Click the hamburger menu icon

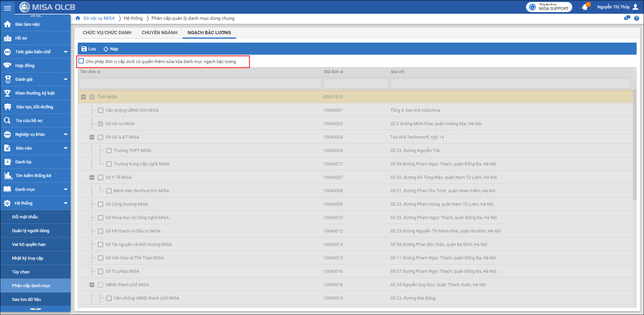tap(7, 7)
